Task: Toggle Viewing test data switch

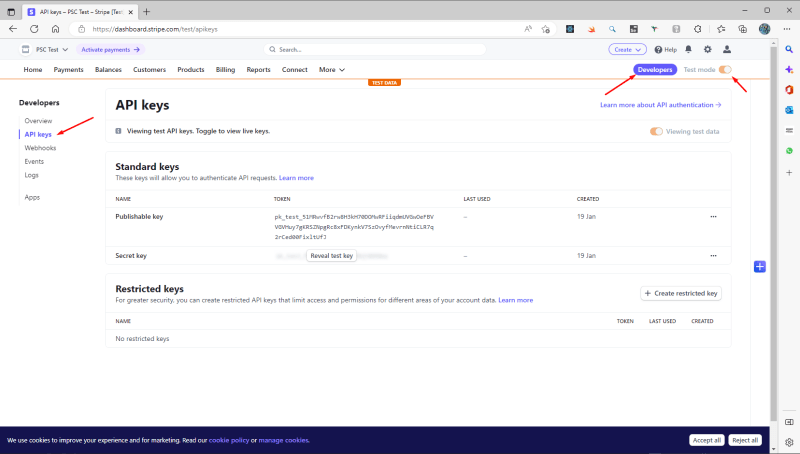Action: click(x=656, y=132)
